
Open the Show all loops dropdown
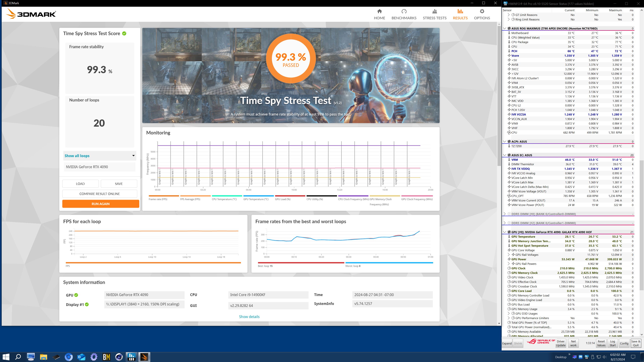click(99, 156)
